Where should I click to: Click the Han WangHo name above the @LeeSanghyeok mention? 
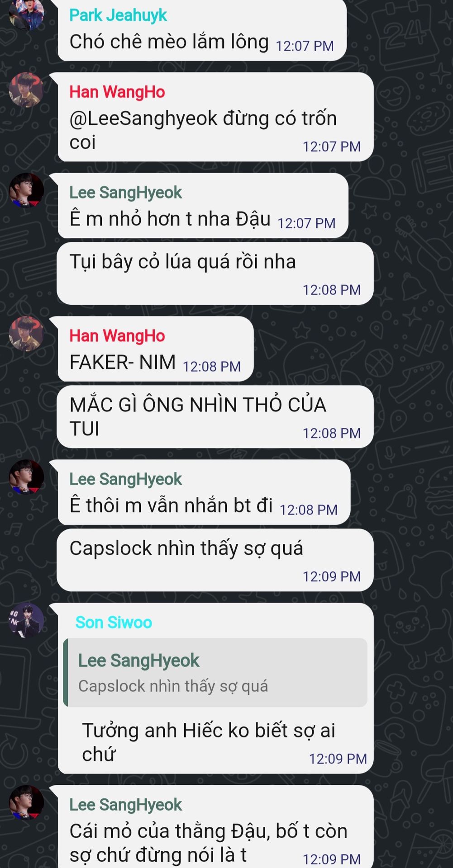[117, 92]
